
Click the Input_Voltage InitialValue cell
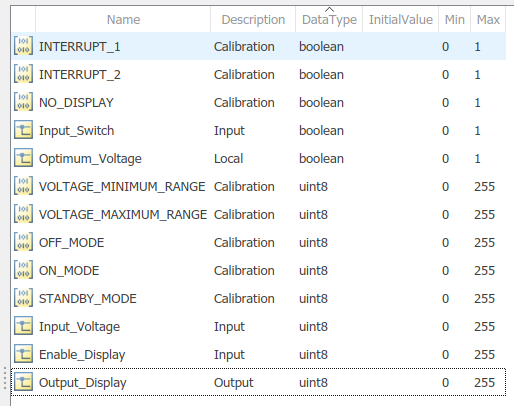(401, 327)
